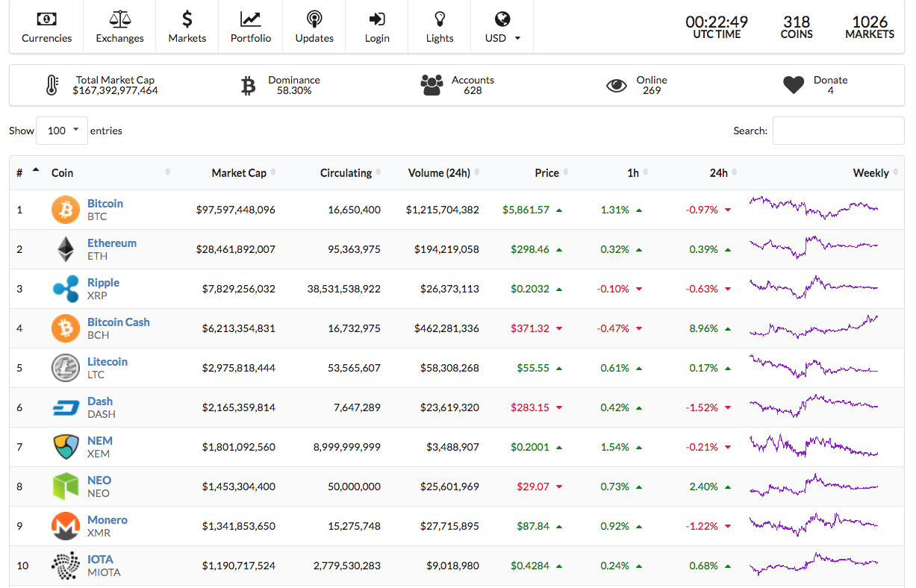This screenshot has height=588, width=916.
Task: Click Ripple circulating 38,531,538,922
Action: [344, 289]
